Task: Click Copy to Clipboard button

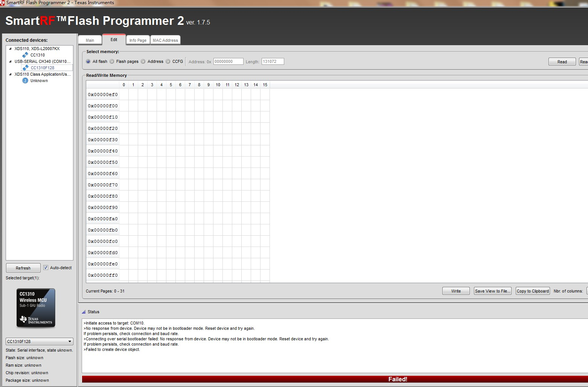Action: point(533,291)
